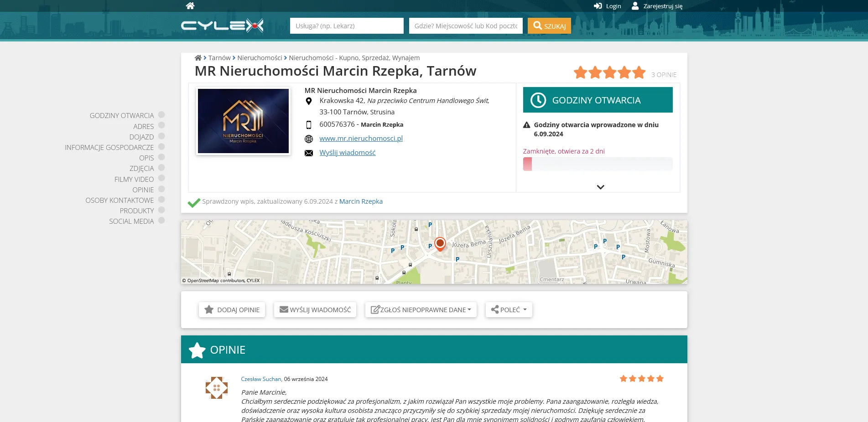Jump to OSOBY KONTAKTOWE section
The width and height of the screenshot is (868, 422).
(120, 201)
